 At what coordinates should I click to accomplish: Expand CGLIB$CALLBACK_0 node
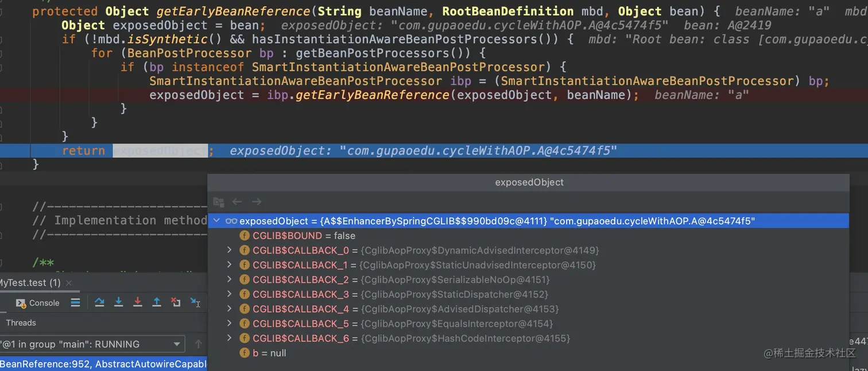click(229, 250)
